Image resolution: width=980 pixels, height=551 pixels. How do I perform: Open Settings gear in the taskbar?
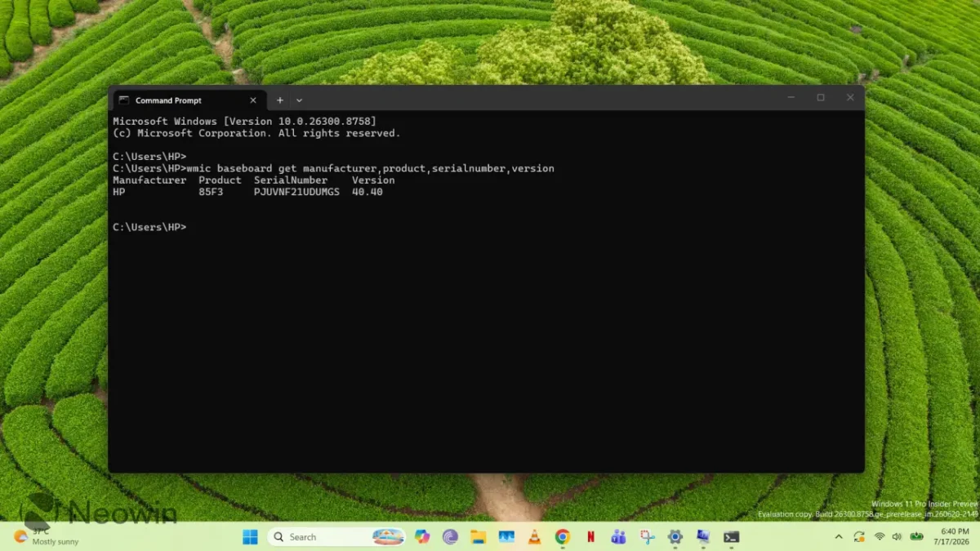[x=675, y=536]
